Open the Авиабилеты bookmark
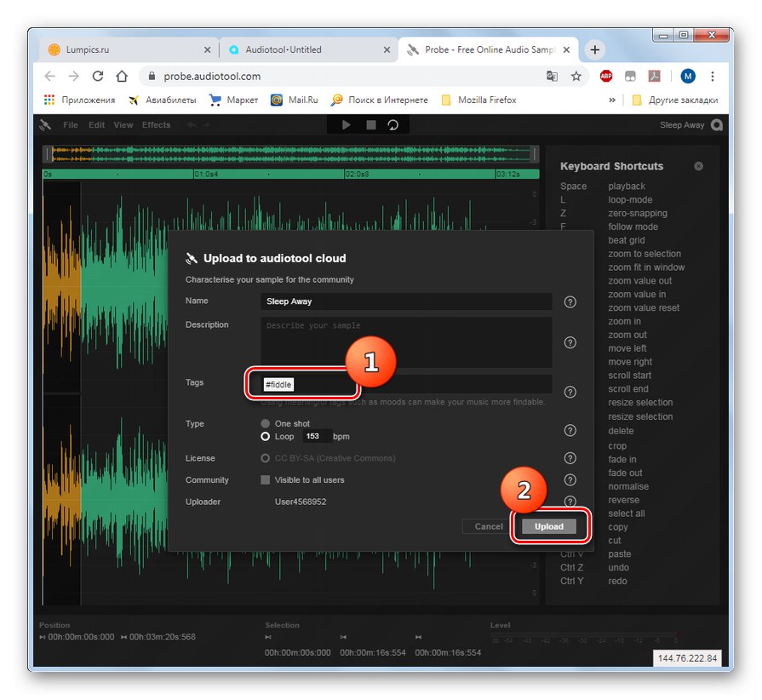762x700 pixels. point(162,100)
